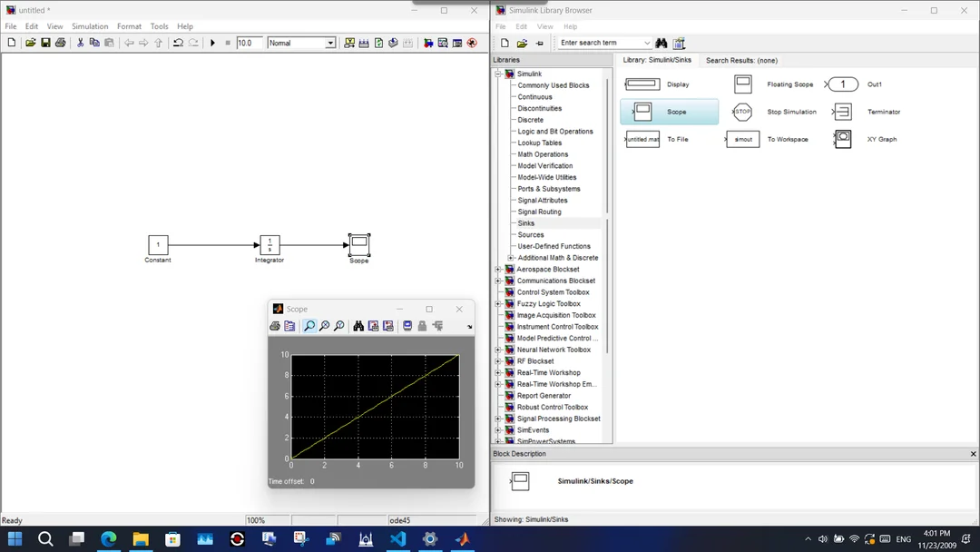
Task: Toggle the Zoom X-axis tool in the Scope
Action: (x=324, y=326)
